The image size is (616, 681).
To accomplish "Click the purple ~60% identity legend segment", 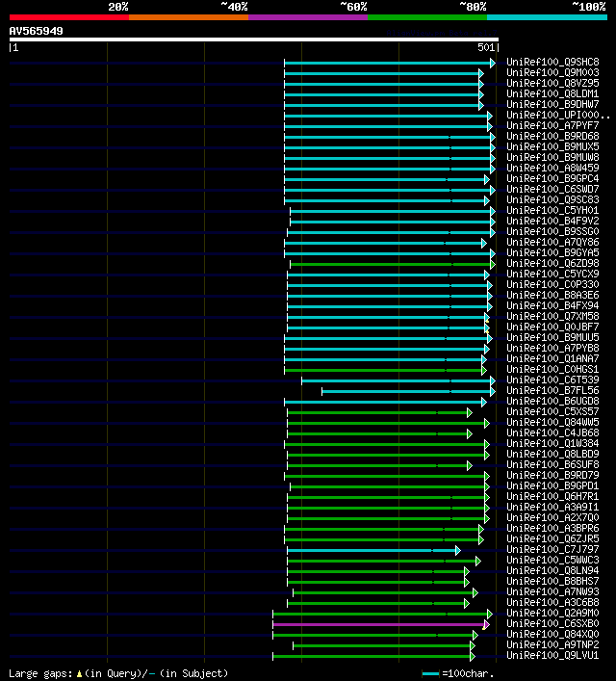I will click(308, 17).
